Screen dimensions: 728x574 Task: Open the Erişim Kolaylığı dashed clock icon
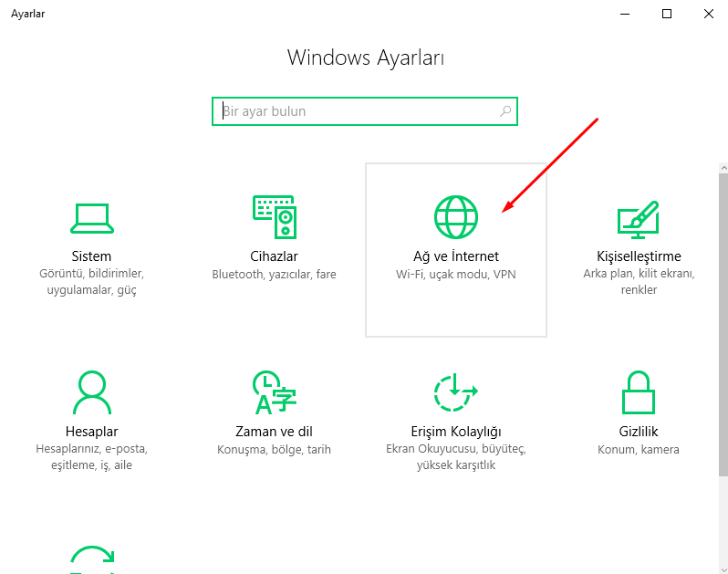456,392
